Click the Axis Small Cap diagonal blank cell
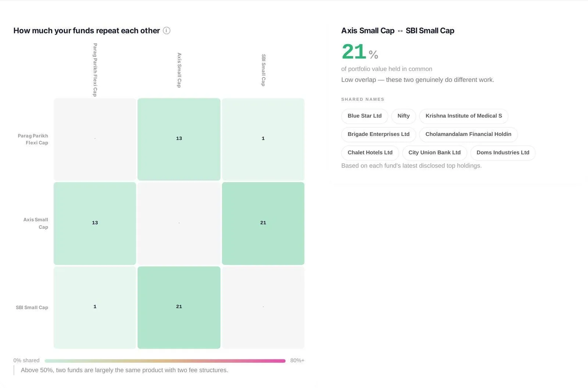Screen dimensions: 588x388 click(179, 223)
